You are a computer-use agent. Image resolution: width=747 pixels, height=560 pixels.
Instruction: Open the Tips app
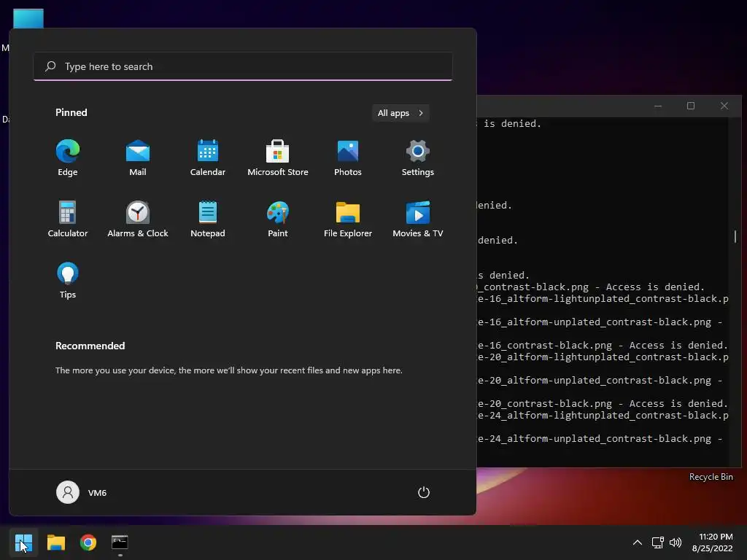point(68,281)
